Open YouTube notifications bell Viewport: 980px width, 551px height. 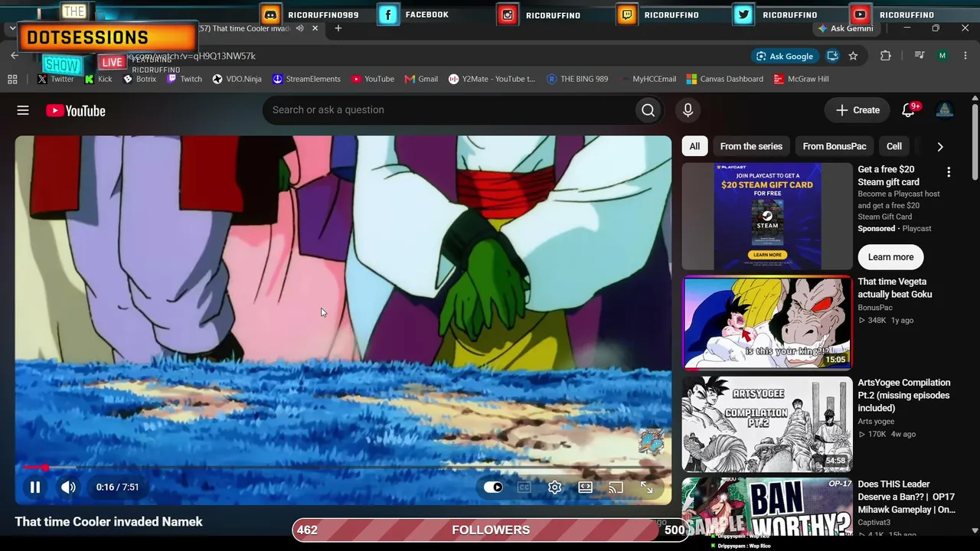point(908,110)
